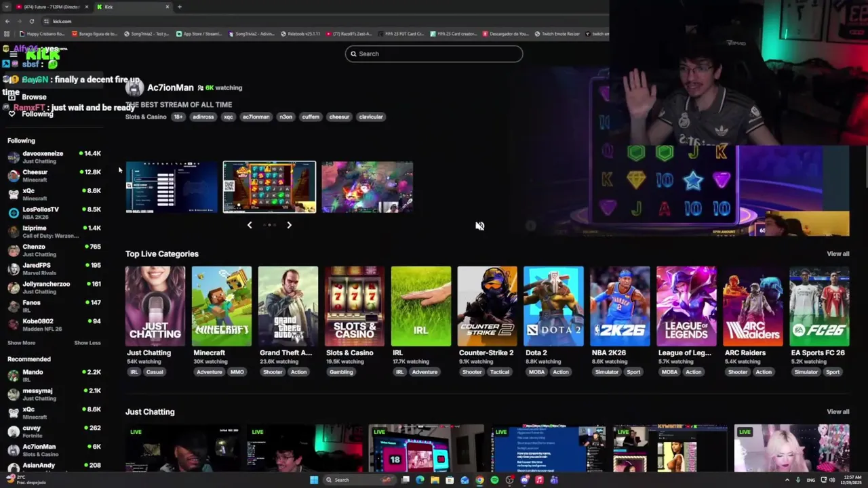Open the volume and network tray icons
Image resolution: width=868 pixels, height=488 pixels.
[828, 480]
